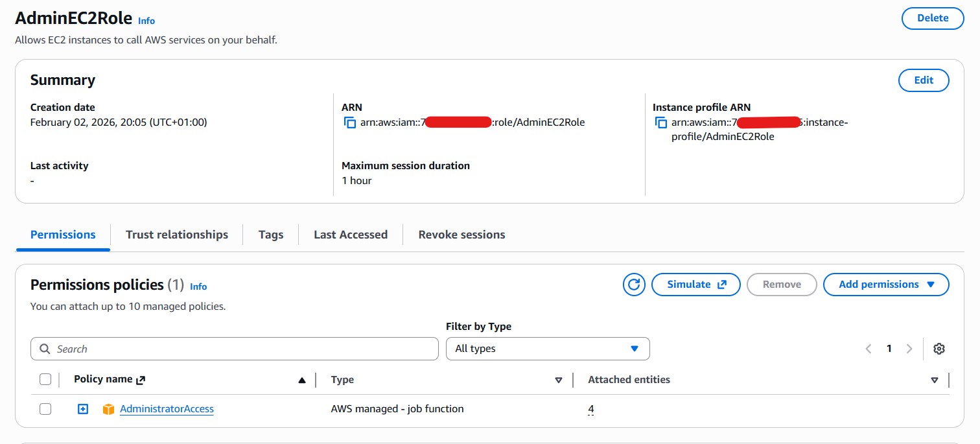Click the search magnifier icon
This screenshot has height=444, width=980.
pos(44,349)
